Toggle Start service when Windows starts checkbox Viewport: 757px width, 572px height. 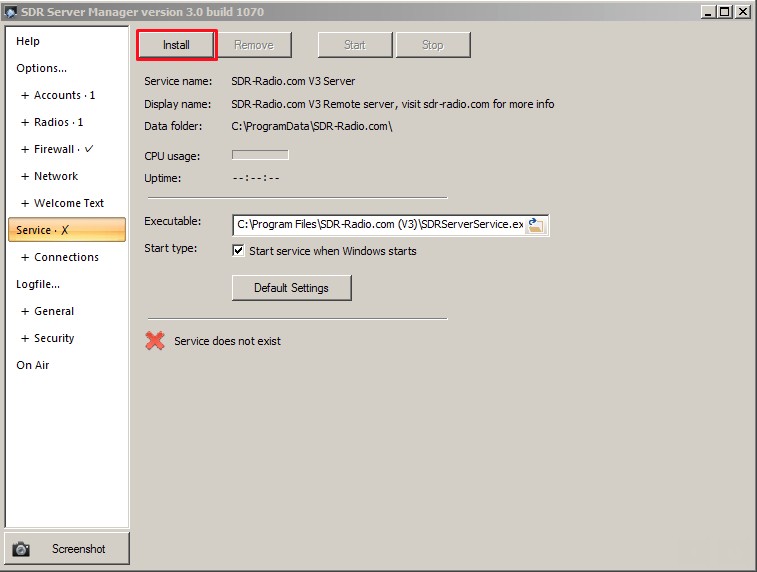point(238,251)
